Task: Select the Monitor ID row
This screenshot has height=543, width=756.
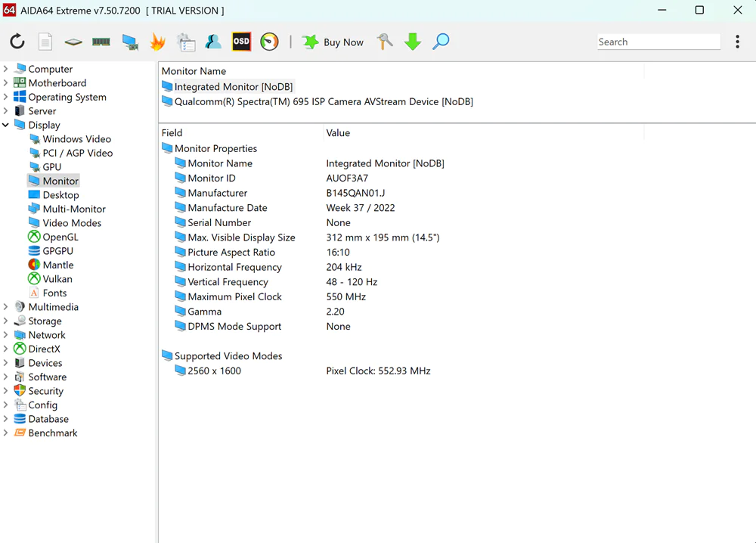Action: click(x=271, y=178)
